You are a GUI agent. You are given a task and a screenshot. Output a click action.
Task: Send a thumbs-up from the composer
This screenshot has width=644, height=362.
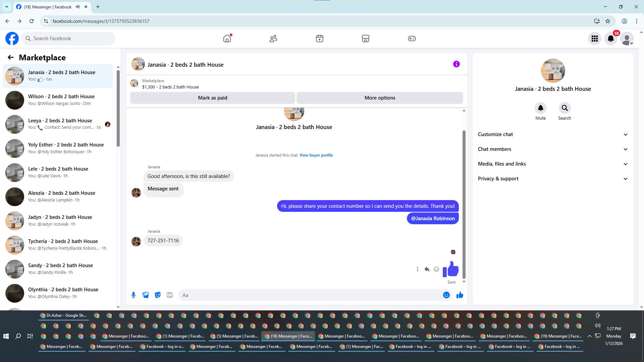click(x=460, y=295)
